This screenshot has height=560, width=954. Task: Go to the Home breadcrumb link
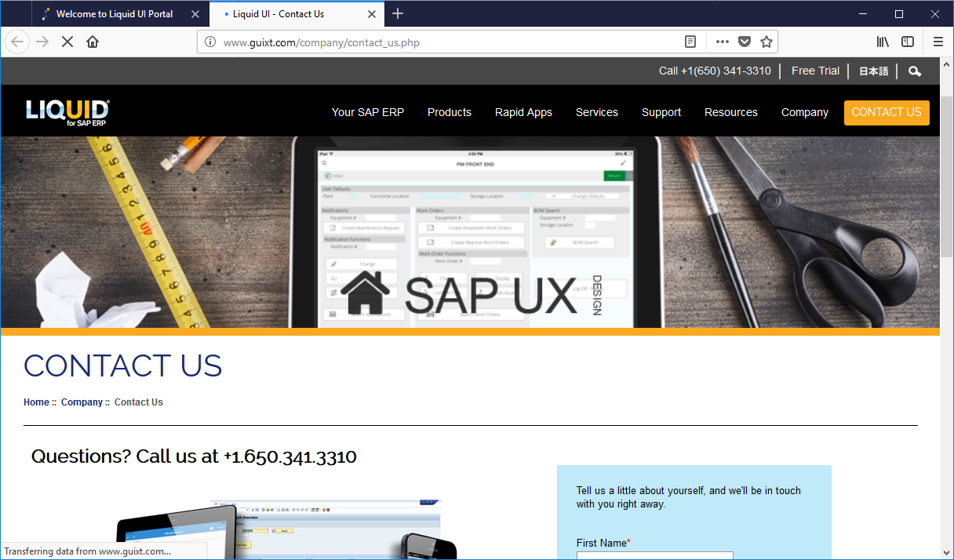click(36, 402)
